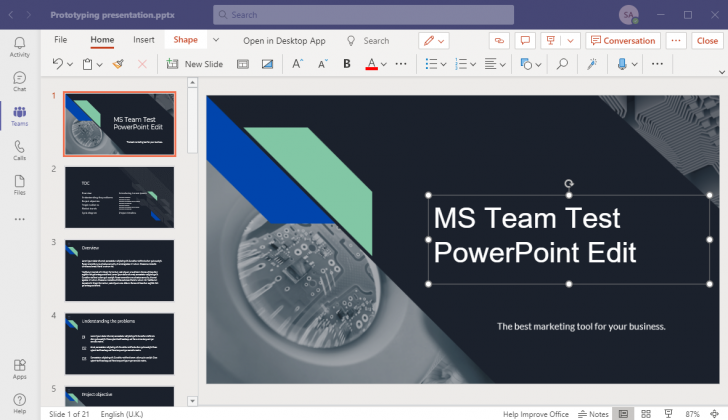Fit slide to window icon
The width and height of the screenshot is (728, 420).
715,414
